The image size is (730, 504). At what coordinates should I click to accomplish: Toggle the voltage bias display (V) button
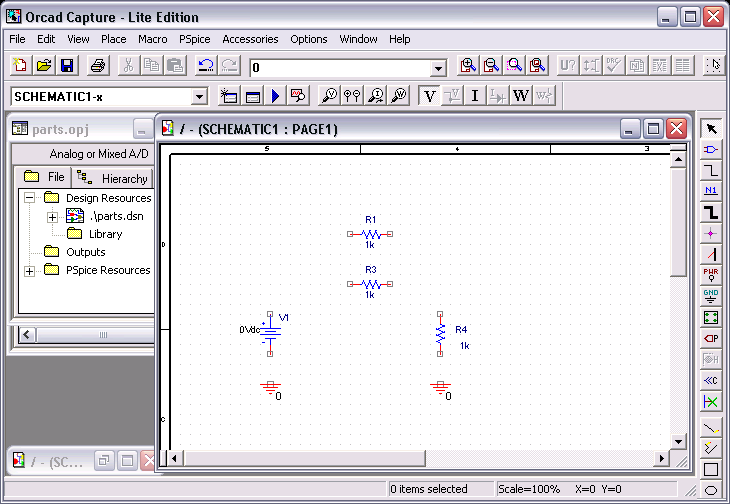pyautogui.click(x=430, y=96)
